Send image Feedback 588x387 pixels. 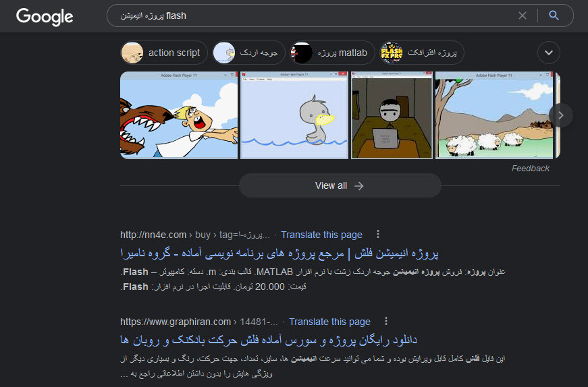pyautogui.click(x=530, y=169)
